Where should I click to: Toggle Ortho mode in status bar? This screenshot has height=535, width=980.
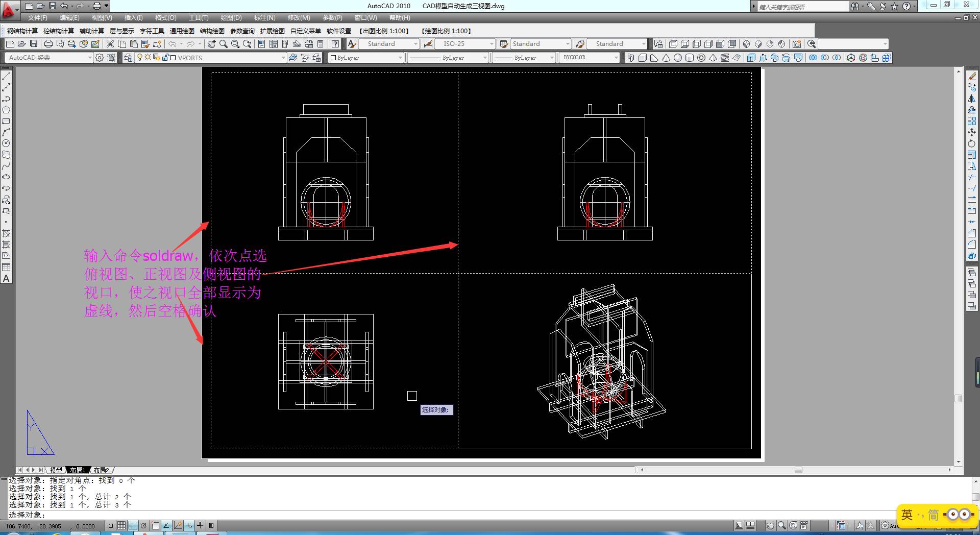tap(133, 525)
